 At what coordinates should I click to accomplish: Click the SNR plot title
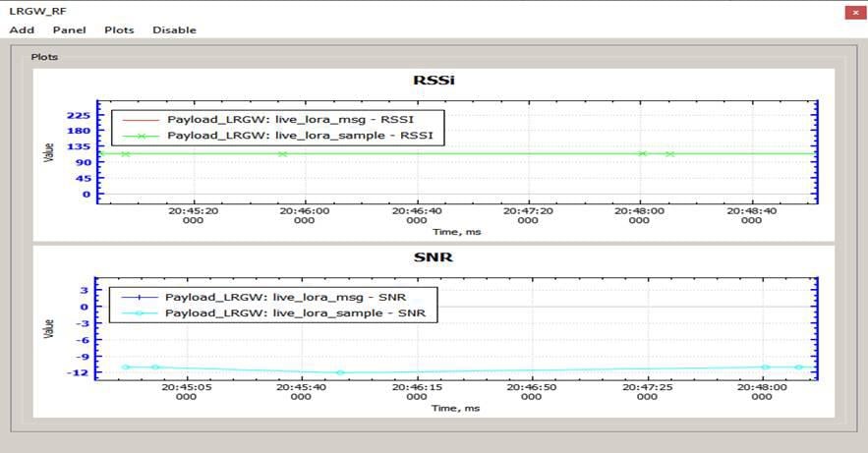tap(434, 257)
